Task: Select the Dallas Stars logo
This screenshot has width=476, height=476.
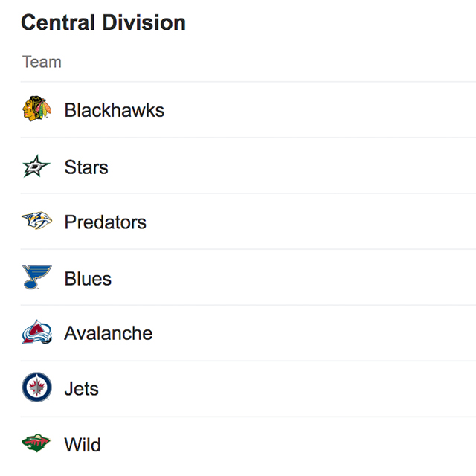Action: tap(36, 167)
